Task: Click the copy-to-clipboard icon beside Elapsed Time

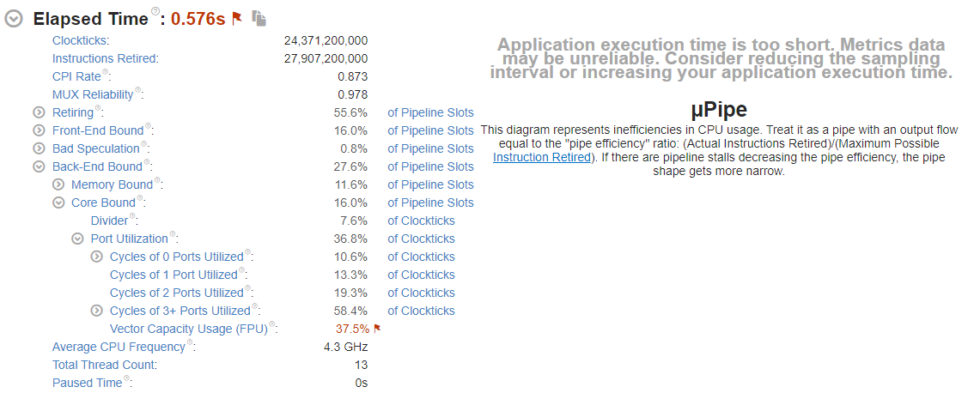Action: tap(259, 19)
